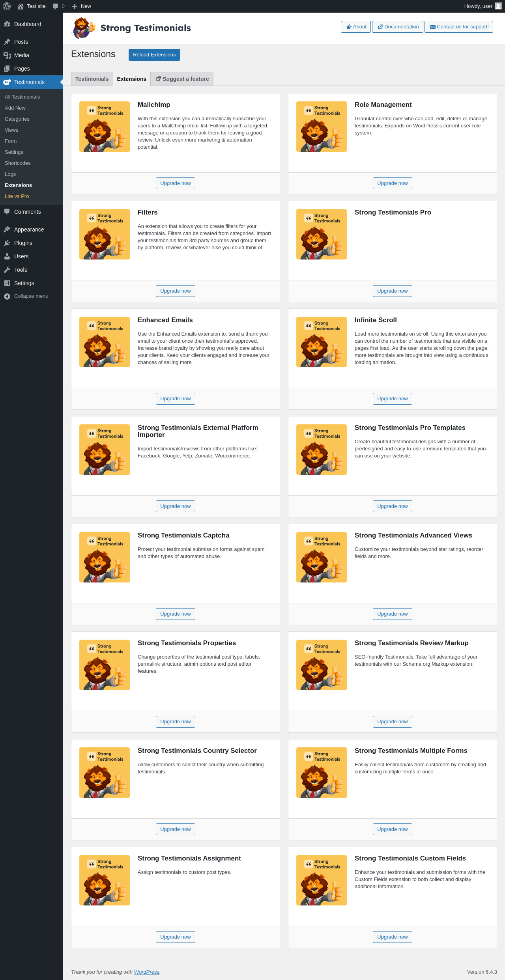Click the Tools wrench icon
The width and height of the screenshot is (505, 980).
click(7, 270)
